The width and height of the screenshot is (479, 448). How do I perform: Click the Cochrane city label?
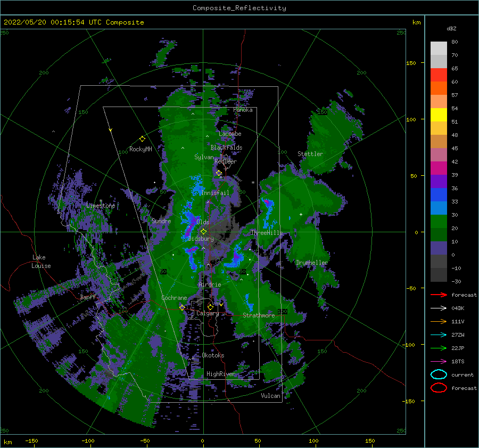pos(174,298)
